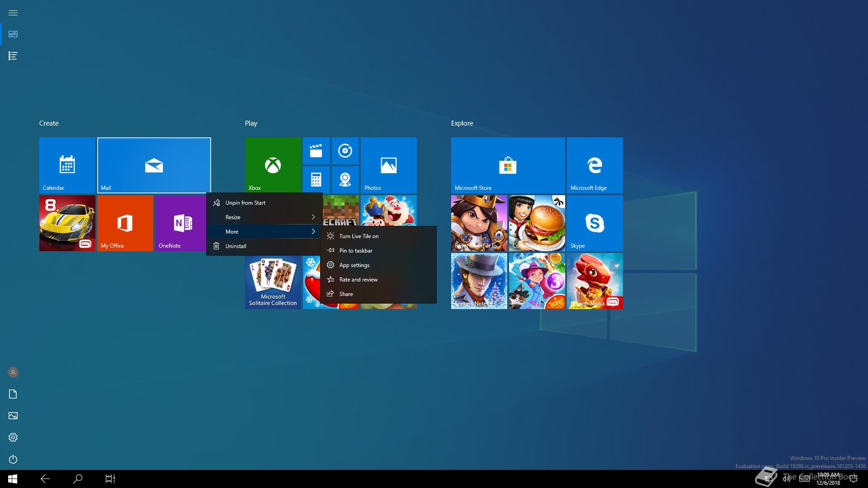Switch to All apps list view
Image resolution: width=868 pixels, height=488 pixels.
click(x=13, y=56)
